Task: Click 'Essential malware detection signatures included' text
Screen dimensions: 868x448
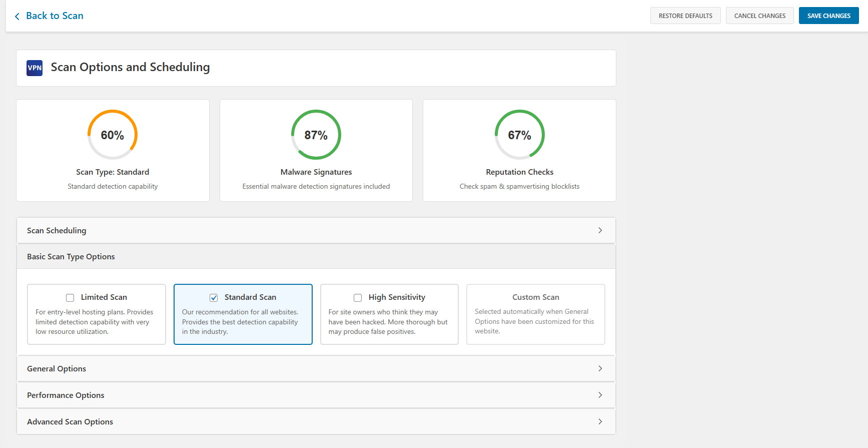Action: [x=316, y=186]
